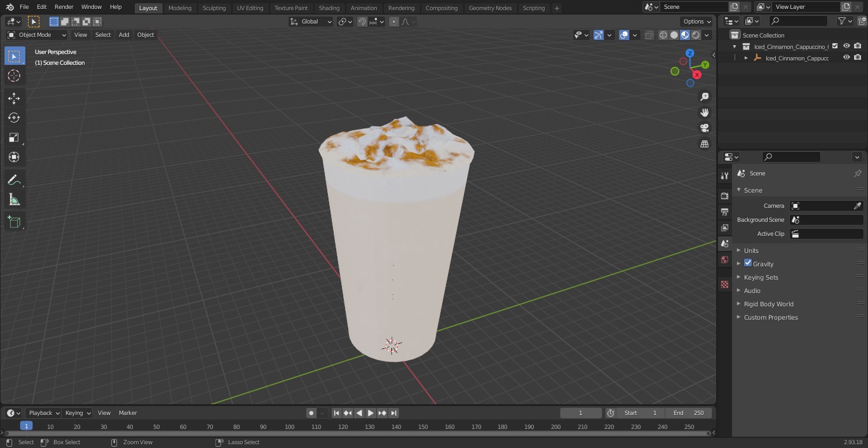Expand the Iced_Cinnamon_Cappucc object tree row

pyautogui.click(x=746, y=58)
